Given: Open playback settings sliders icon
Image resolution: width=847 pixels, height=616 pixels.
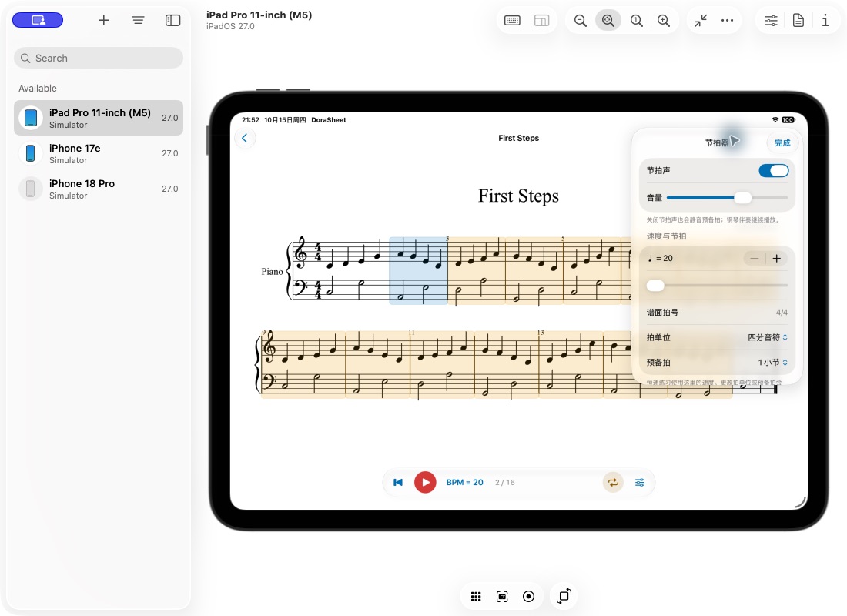Looking at the screenshot, I should point(640,483).
